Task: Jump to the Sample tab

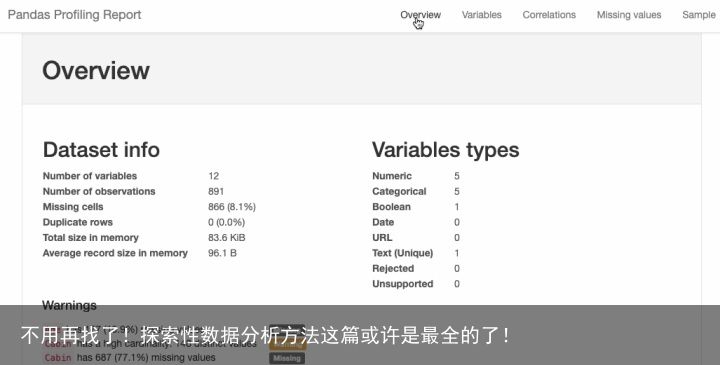Action: pos(699,15)
